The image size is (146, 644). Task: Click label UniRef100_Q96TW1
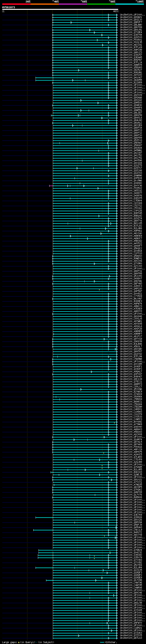click(131, 281)
